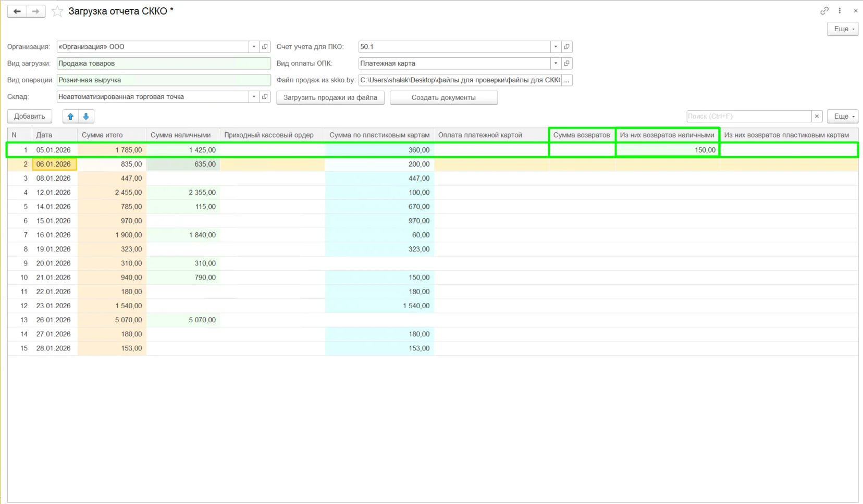Screen dimensions: 863x504
Task: Click Приходный кассовый ордер column header
Action: pos(273,135)
